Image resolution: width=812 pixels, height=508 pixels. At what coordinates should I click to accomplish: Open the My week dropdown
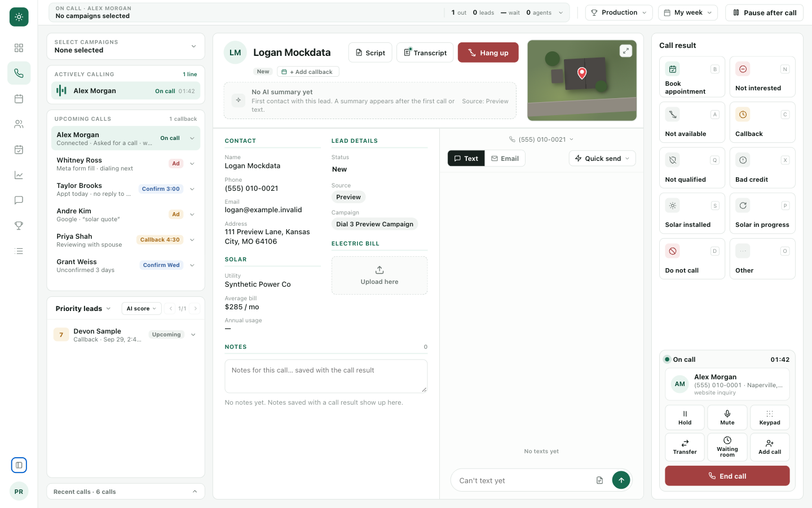(x=688, y=12)
